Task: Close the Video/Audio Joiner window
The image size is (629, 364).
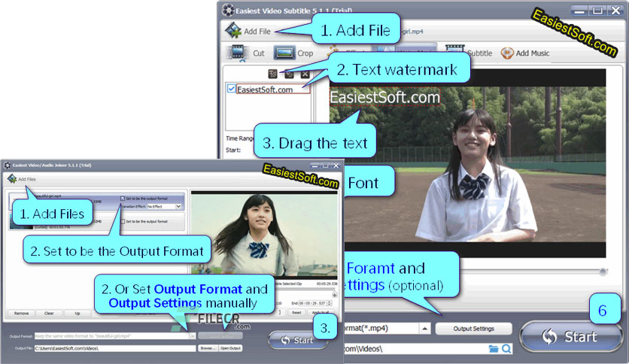Action: click(336, 165)
